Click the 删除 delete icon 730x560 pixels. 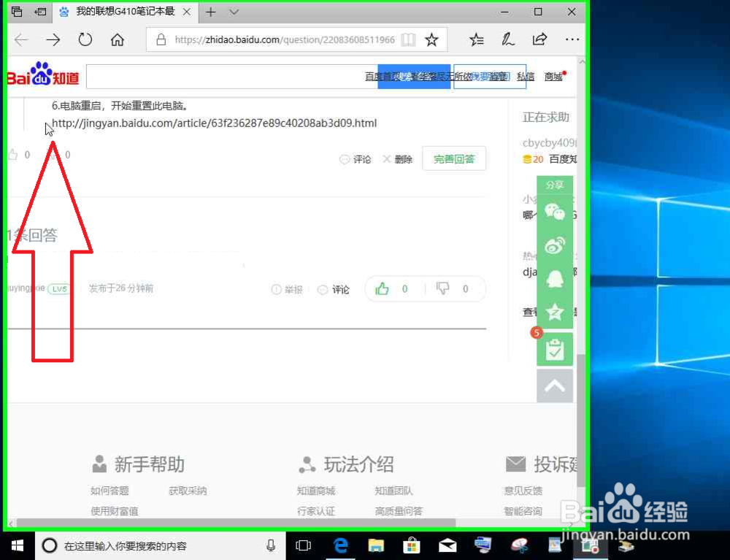[x=397, y=158]
